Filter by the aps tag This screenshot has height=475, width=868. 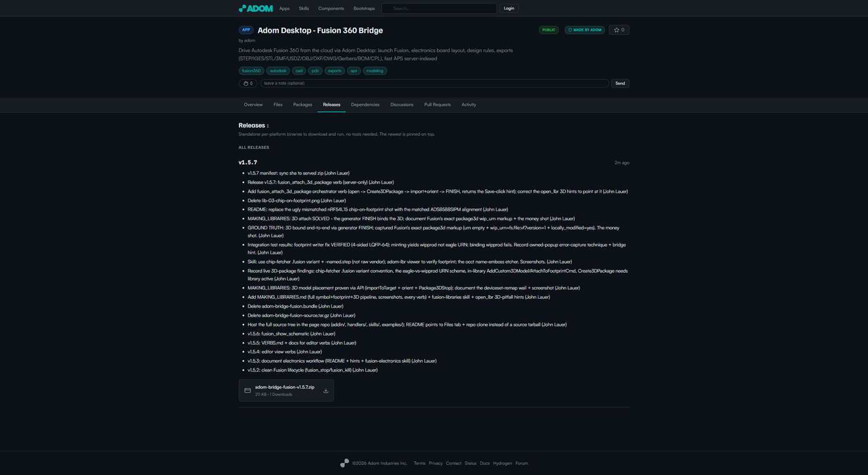[x=354, y=71]
